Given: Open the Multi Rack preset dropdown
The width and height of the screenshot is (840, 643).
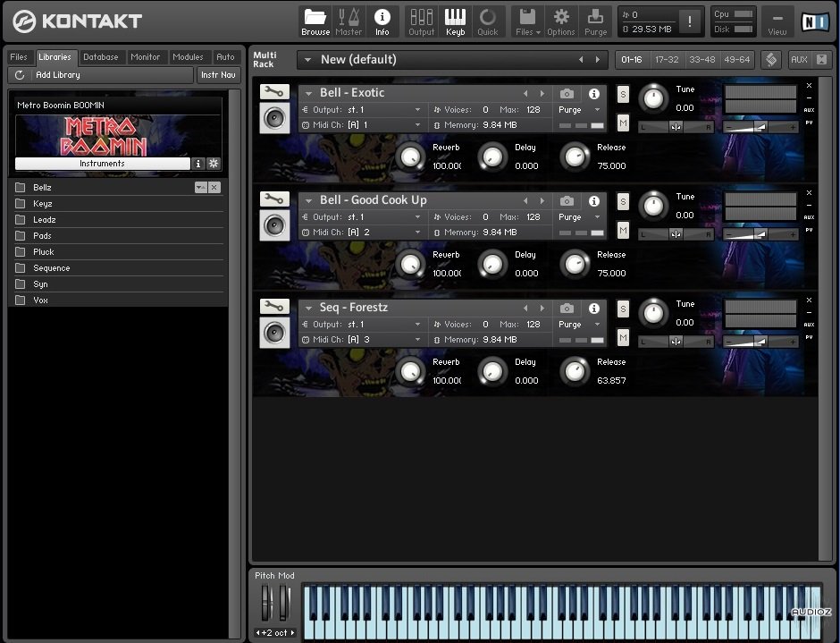Looking at the screenshot, I should click(x=307, y=60).
